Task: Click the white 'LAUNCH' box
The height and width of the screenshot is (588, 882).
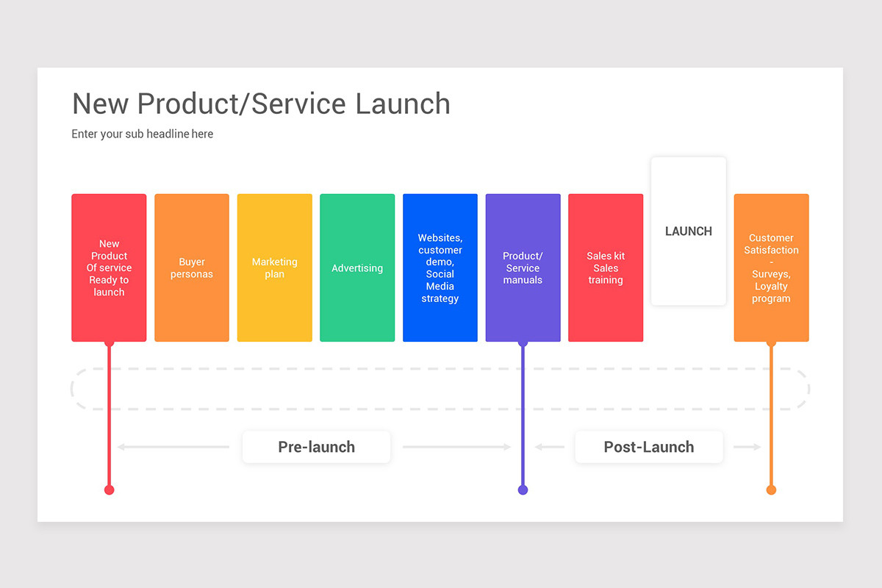Action: (688, 230)
